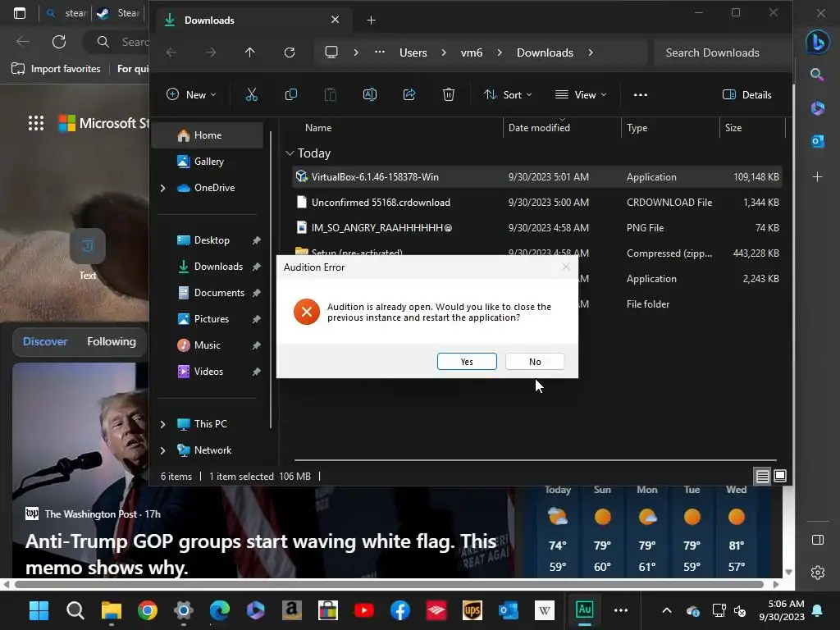Click the Share icon in the toolbar
The image size is (840, 630).
[409, 95]
